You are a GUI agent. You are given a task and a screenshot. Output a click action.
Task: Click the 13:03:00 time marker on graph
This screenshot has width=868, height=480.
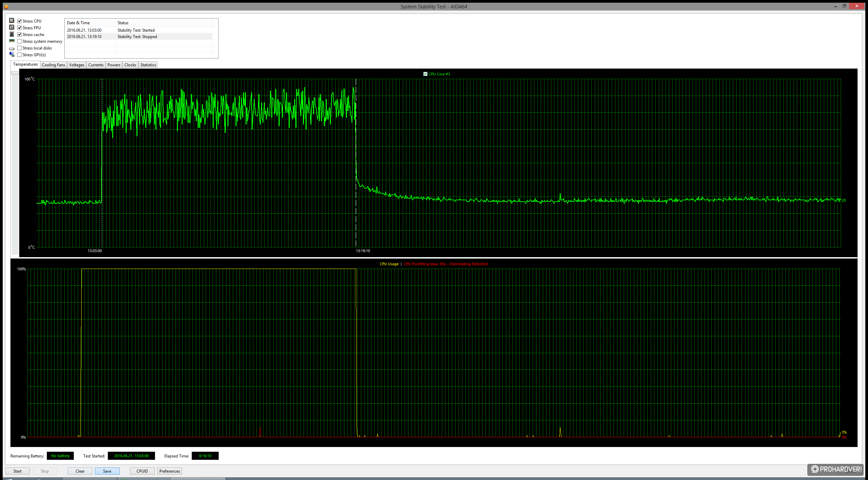[x=95, y=251]
